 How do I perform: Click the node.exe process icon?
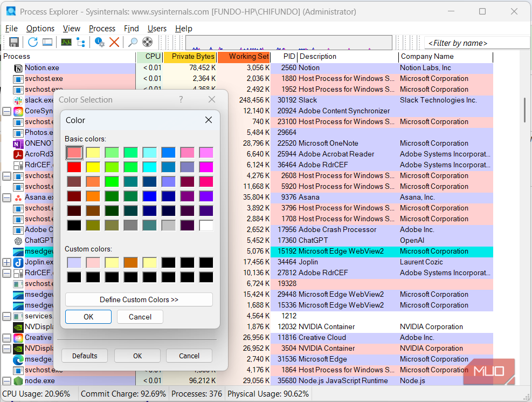pyautogui.click(x=18, y=381)
